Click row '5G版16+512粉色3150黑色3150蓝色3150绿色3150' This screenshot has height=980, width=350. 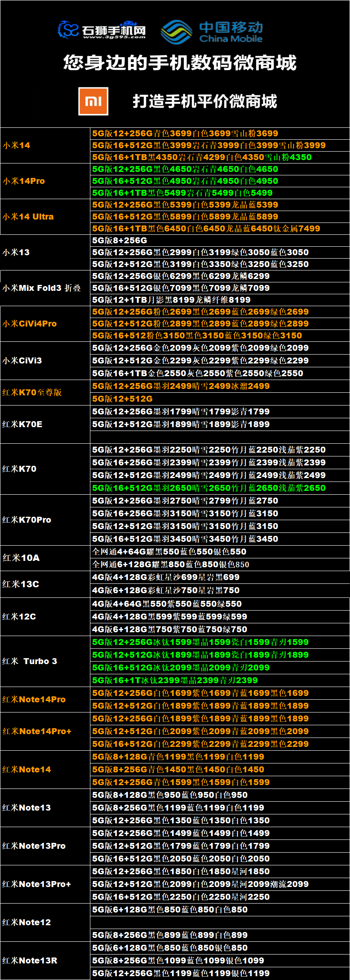[220, 335]
